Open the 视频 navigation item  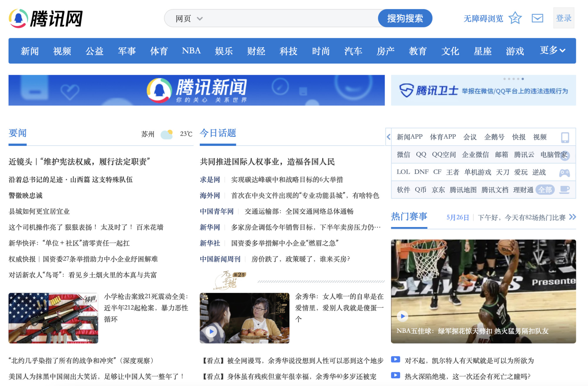click(x=62, y=51)
